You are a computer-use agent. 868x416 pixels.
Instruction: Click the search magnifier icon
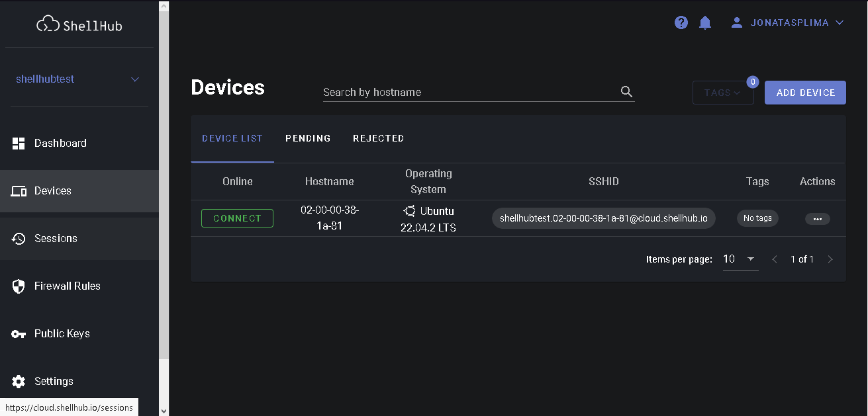coord(626,92)
